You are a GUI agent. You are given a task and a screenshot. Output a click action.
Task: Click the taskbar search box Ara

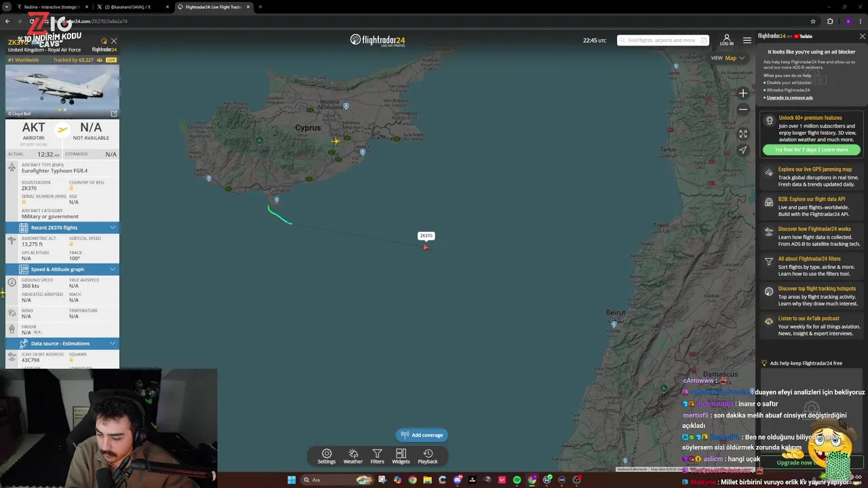(338, 480)
